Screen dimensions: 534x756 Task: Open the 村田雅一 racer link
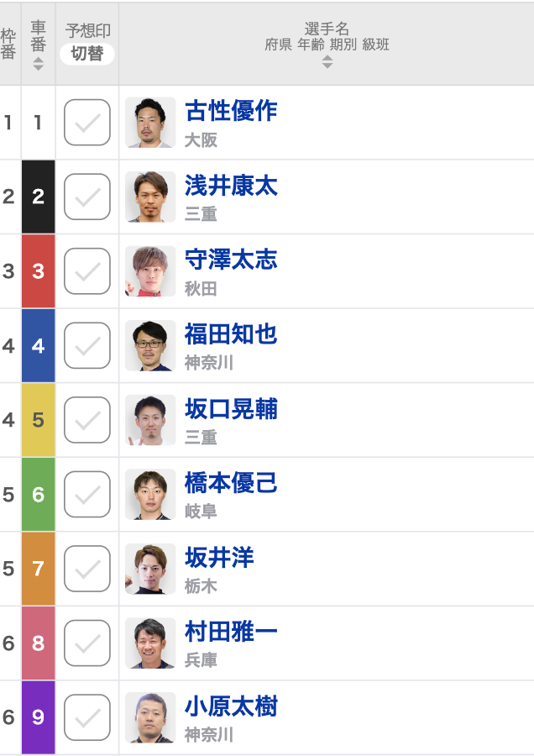pyautogui.click(x=232, y=632)
